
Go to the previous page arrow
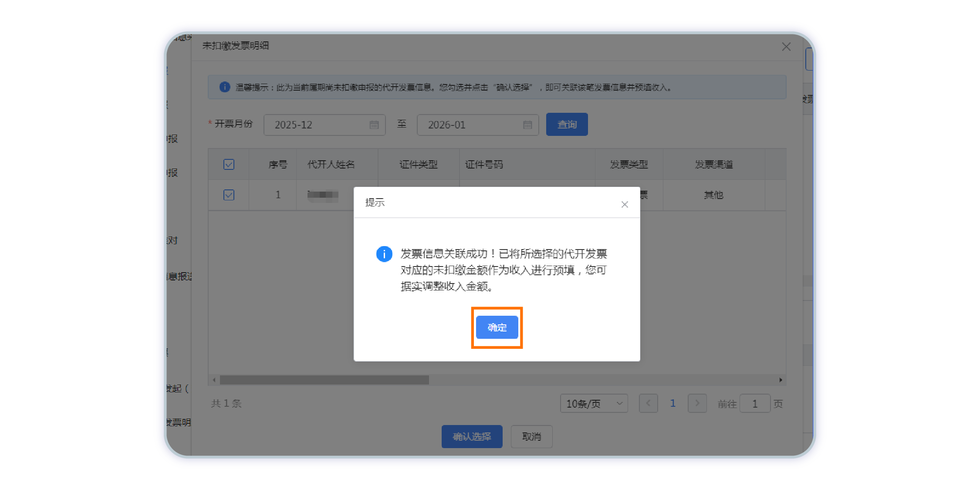click(x=648, y=403)
